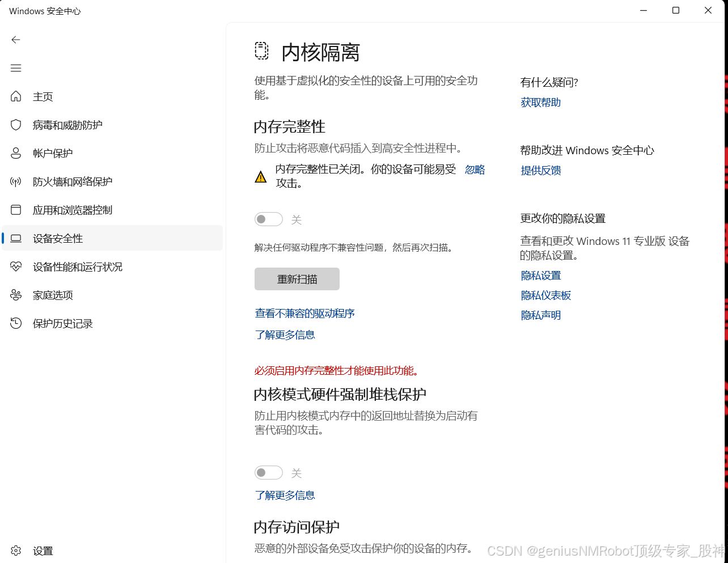
Task: Open 病毒和威胁防护 section
Action: pyautogui.click(x=112, y=125)
